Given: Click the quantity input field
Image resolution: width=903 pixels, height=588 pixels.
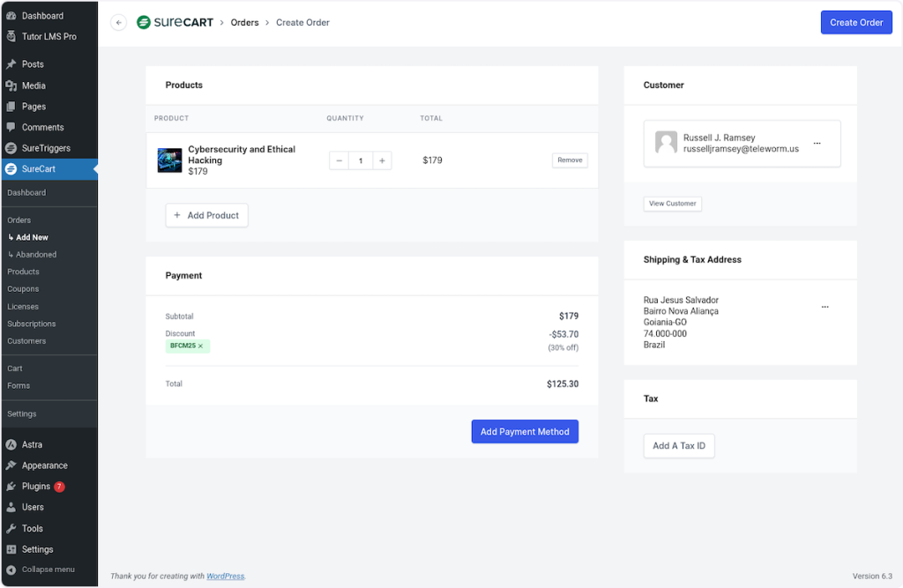Looking at the screenshot, I should (361, 160).
